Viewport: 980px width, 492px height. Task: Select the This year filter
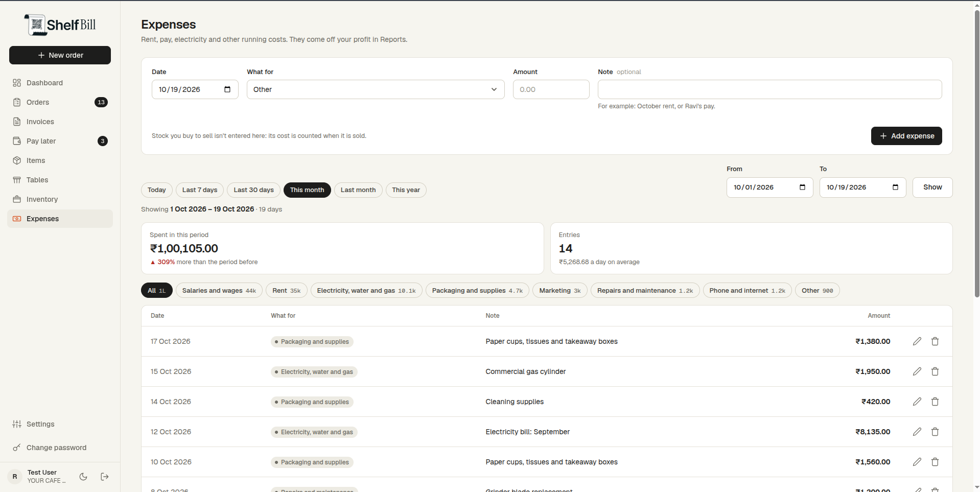pos(406,190)
